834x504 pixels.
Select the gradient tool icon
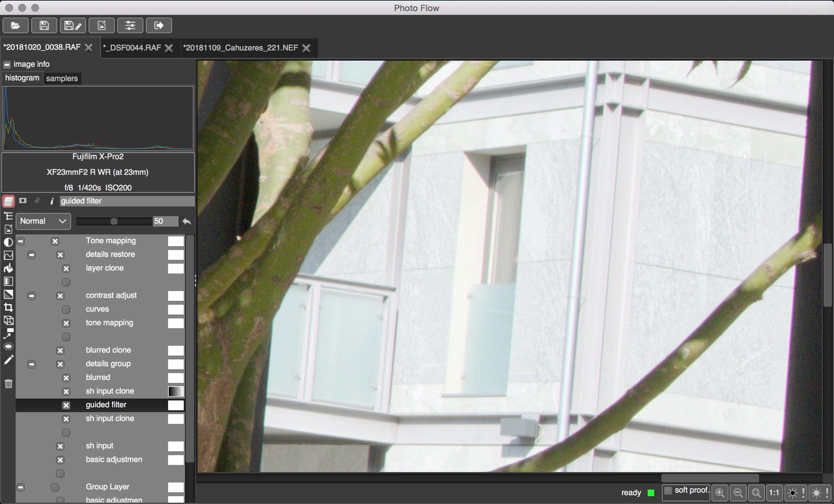[8, 281]
